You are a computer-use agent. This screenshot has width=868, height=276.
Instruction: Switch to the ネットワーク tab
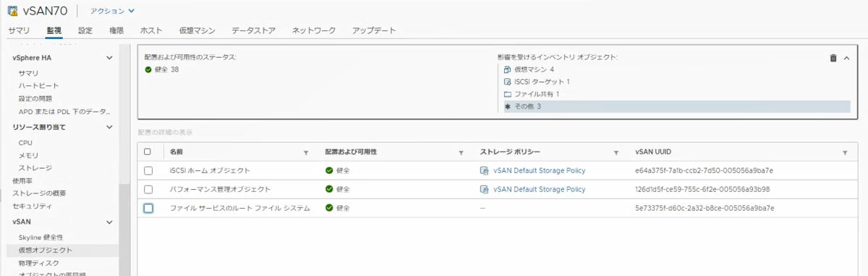coord(314,30)
